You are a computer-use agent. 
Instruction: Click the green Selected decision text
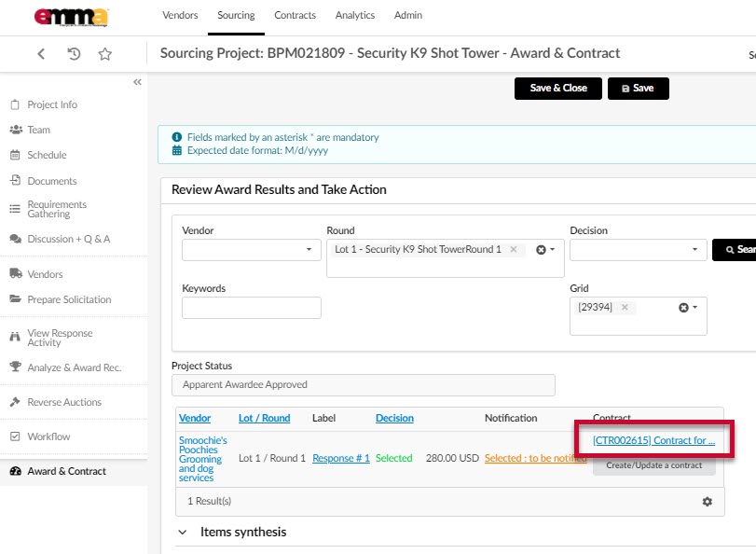394,458
